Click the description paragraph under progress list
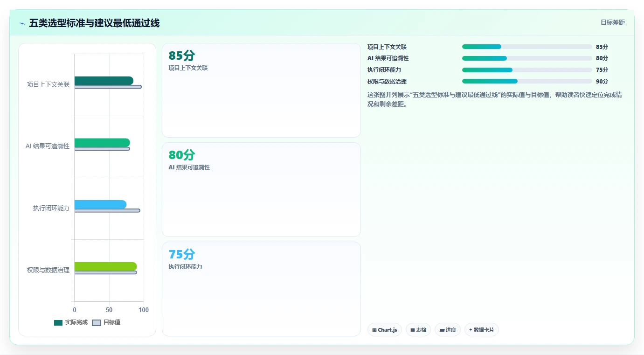Screen dimensions: 644x355 tap(495, 99)
